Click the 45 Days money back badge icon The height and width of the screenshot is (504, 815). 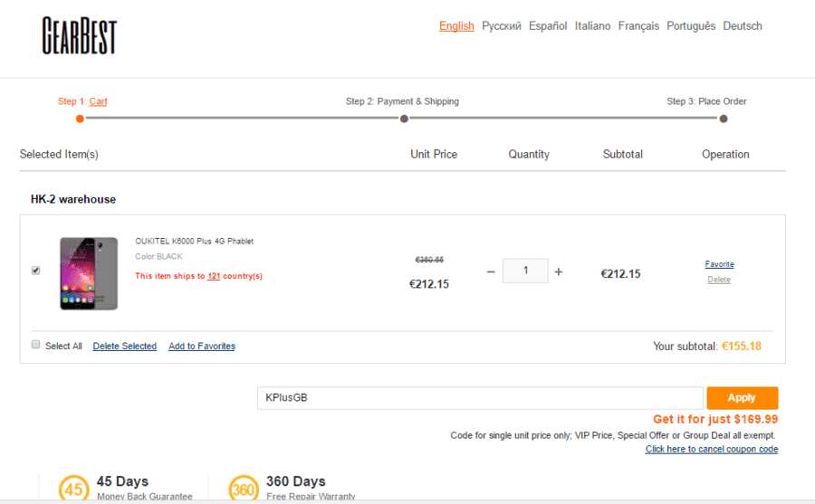pyautogui.click(x=74, y=489)
